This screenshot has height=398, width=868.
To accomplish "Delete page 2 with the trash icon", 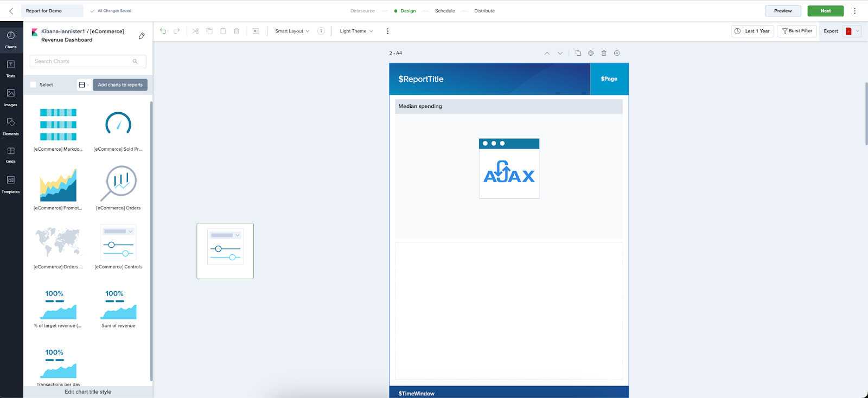I will click(604, 53).
